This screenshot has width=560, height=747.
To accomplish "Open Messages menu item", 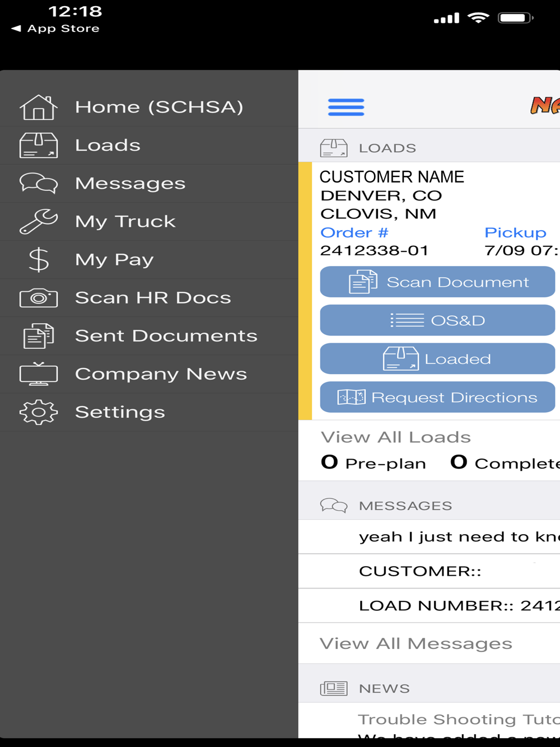I will pos(149,184).
